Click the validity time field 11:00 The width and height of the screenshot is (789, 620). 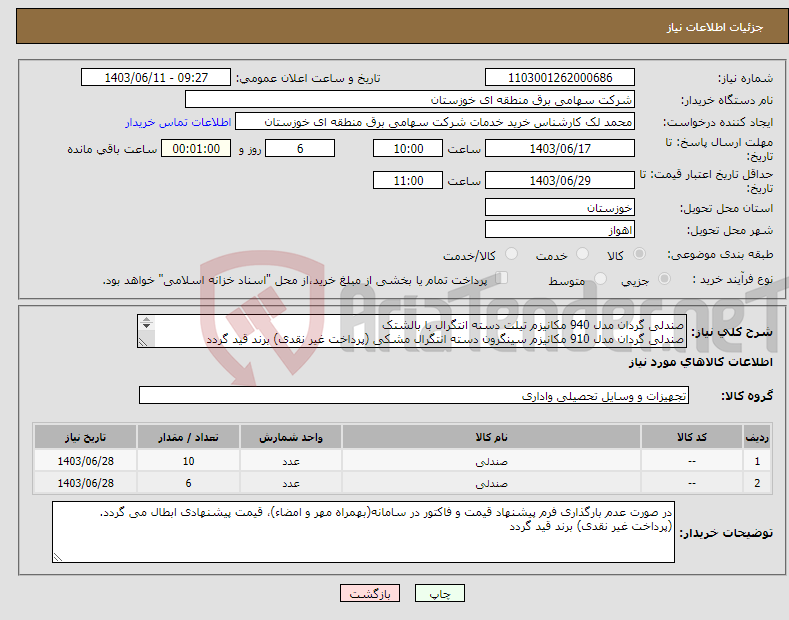(x=408, y=180)
